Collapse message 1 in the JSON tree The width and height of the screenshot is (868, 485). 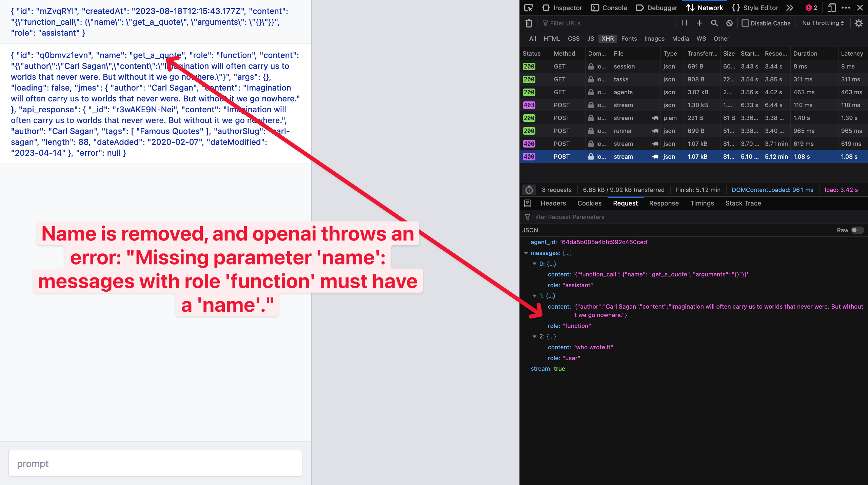click(534, 295)
